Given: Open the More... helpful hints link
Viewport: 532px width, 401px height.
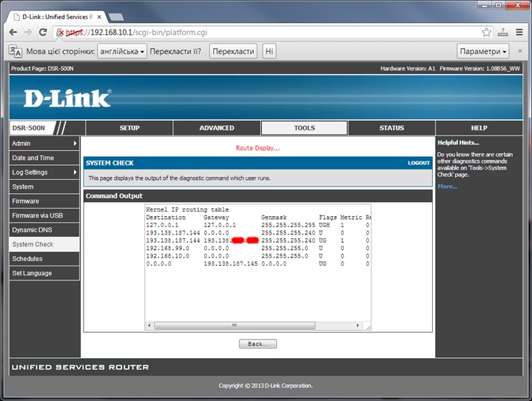Looking at the screenshot, I should (447, 186).
